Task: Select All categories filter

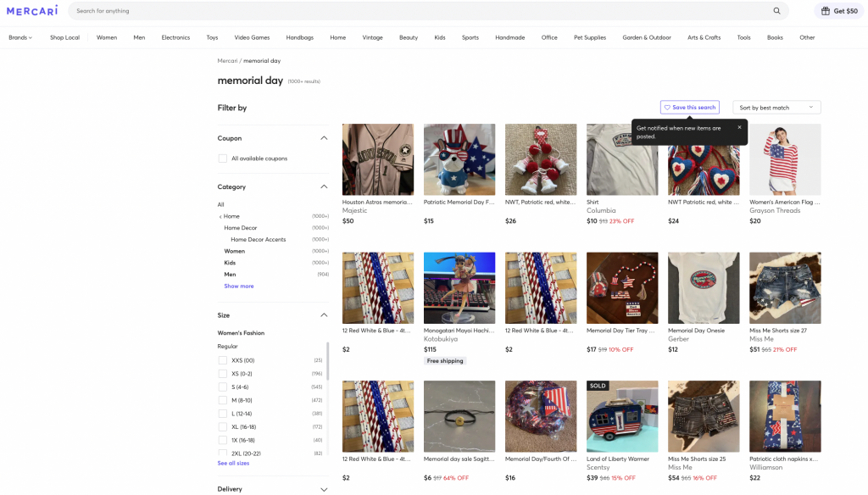Action: 221,205
